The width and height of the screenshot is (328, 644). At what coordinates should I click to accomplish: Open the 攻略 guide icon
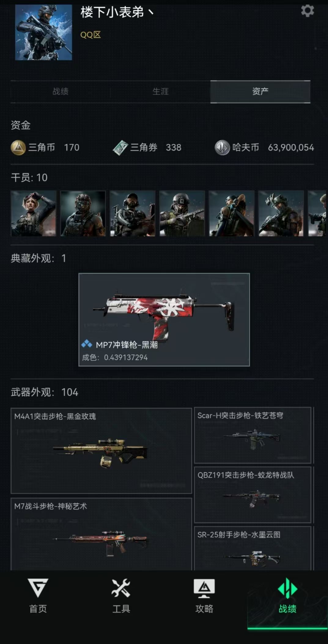coord(204,588)
